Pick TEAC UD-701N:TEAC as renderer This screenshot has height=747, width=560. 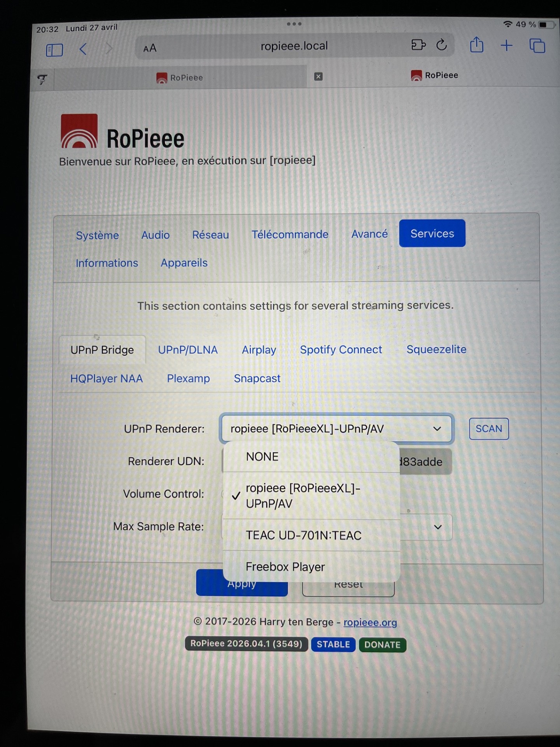[x=311, y=535]
